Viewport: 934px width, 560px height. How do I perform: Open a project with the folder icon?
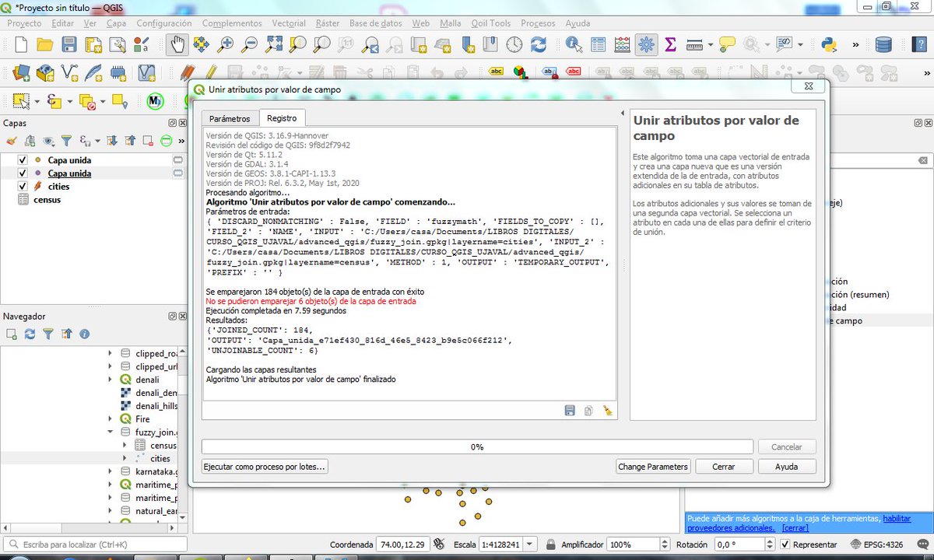[x=45, y=44]
